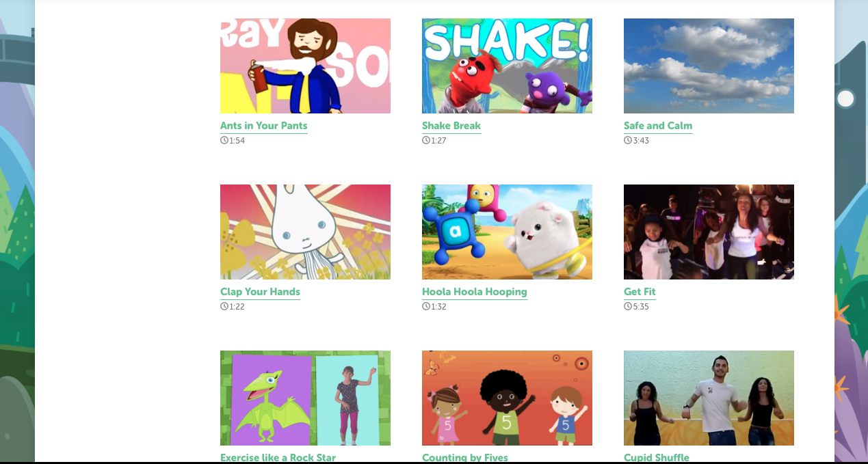Viewport: 868px width, 464px height.
Task: Click the Cupid Shuffle title link
Action: pyautogui.click(x=657, y=457)
